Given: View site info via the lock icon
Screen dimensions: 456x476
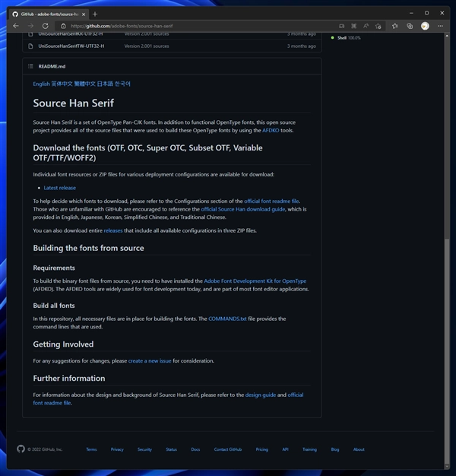Looking at the screenshot, I should pyautogui.click(x=63, y=26).
